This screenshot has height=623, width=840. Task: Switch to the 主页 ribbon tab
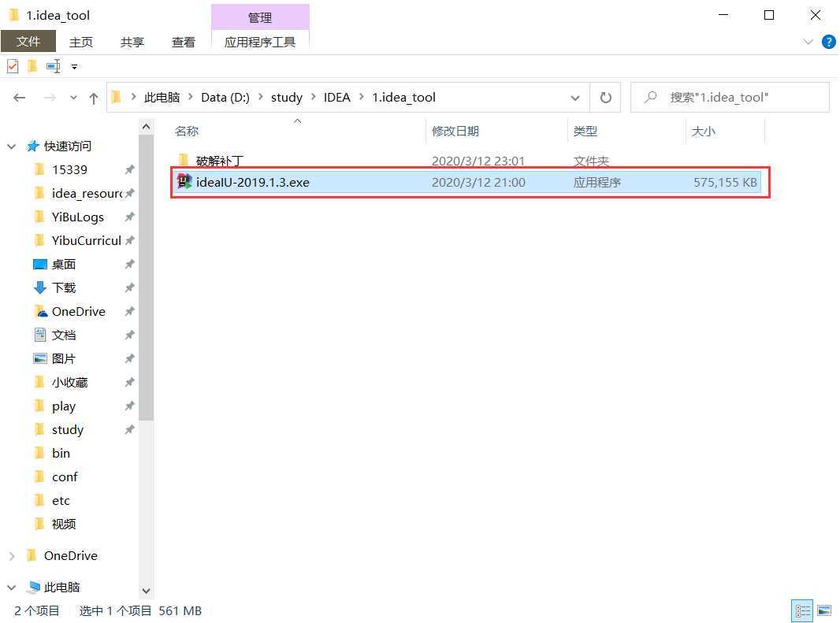pos(81,42)
